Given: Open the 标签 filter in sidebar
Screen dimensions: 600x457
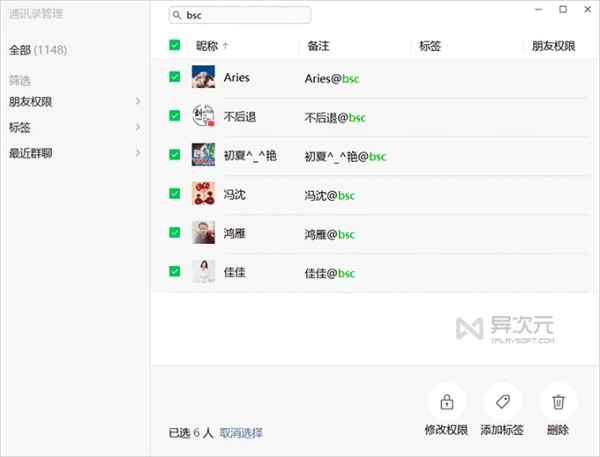Looking at the screenshot, I should pos(75,127).
